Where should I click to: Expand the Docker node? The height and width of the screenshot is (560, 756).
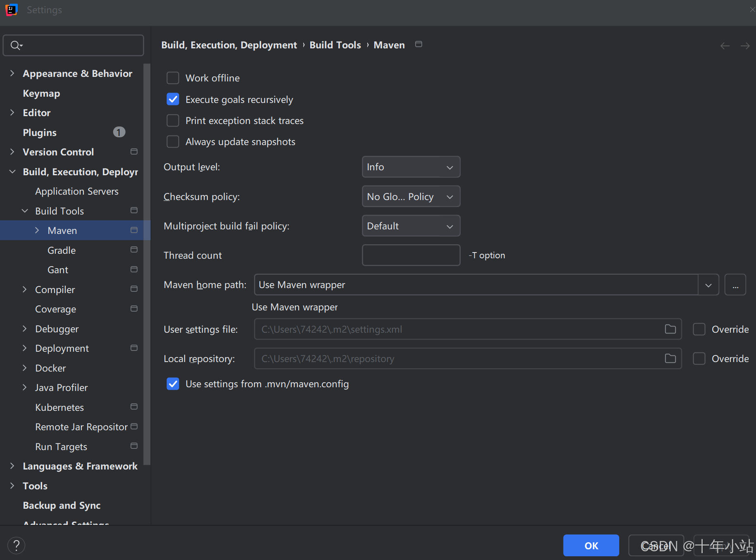(x=25, y=368)
